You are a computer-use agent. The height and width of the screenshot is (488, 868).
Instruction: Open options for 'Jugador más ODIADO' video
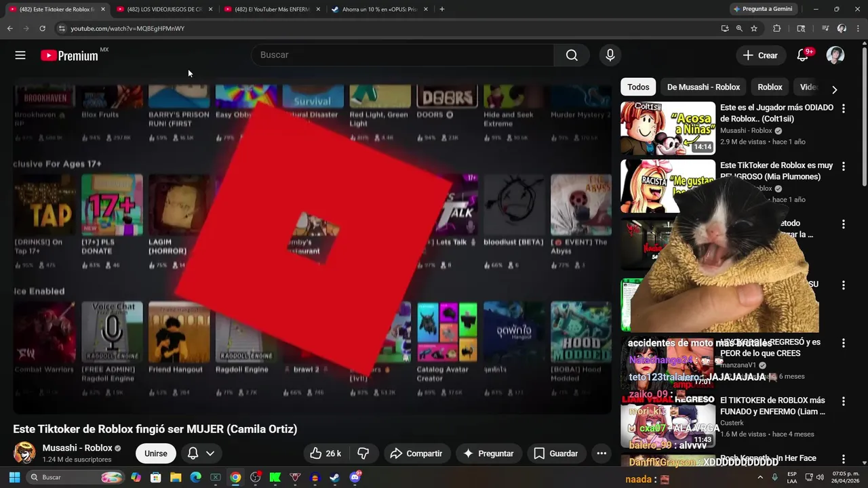[x=844, y=108]
